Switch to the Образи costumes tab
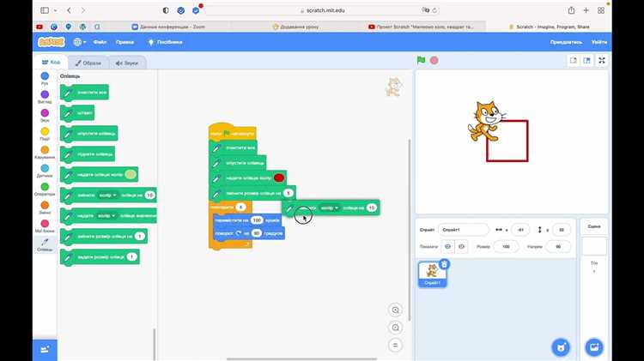This screenshot has width=644, height=361. point(88,63)
